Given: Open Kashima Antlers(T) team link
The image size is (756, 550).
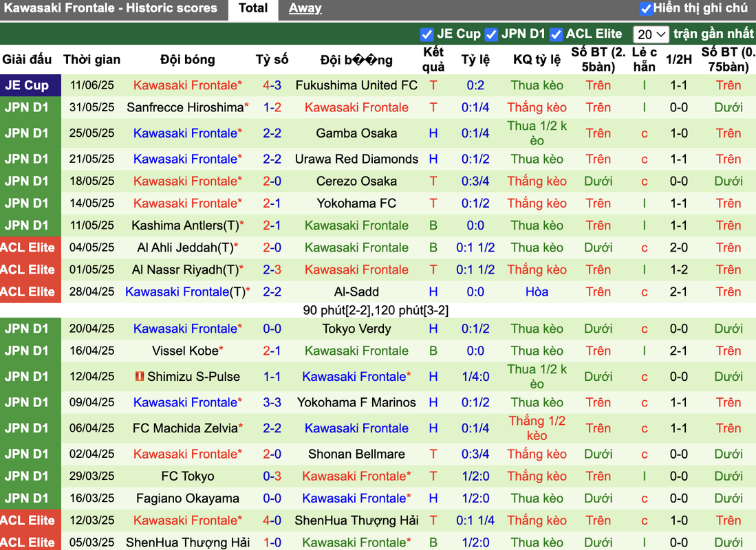Looking at the screenshot, I should [185, 225].
